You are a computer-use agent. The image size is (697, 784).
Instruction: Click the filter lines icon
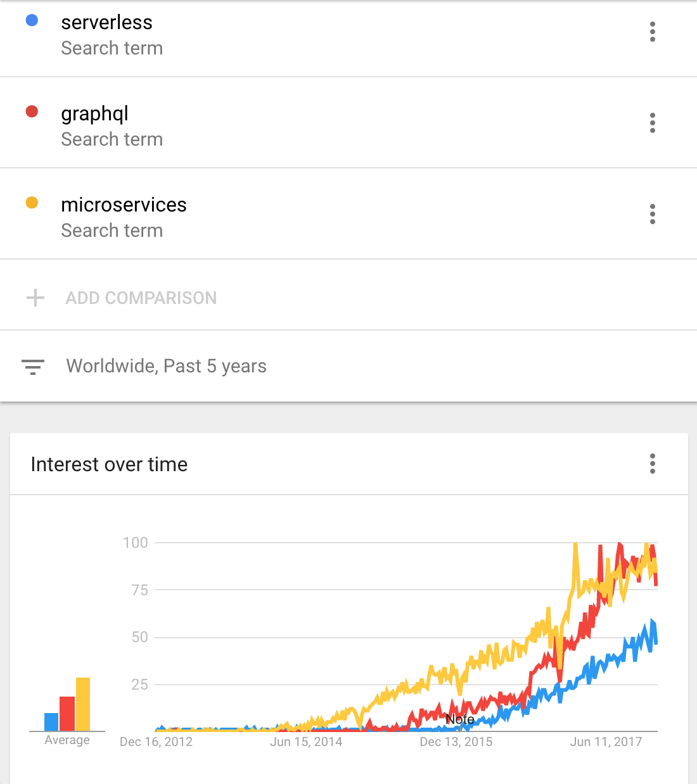pyautogui.click(x=33, y=367)
